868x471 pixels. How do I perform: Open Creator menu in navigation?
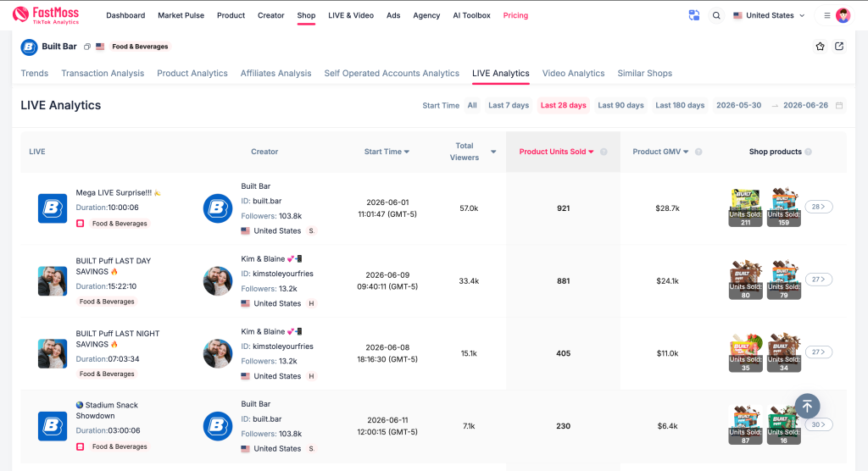270,15
